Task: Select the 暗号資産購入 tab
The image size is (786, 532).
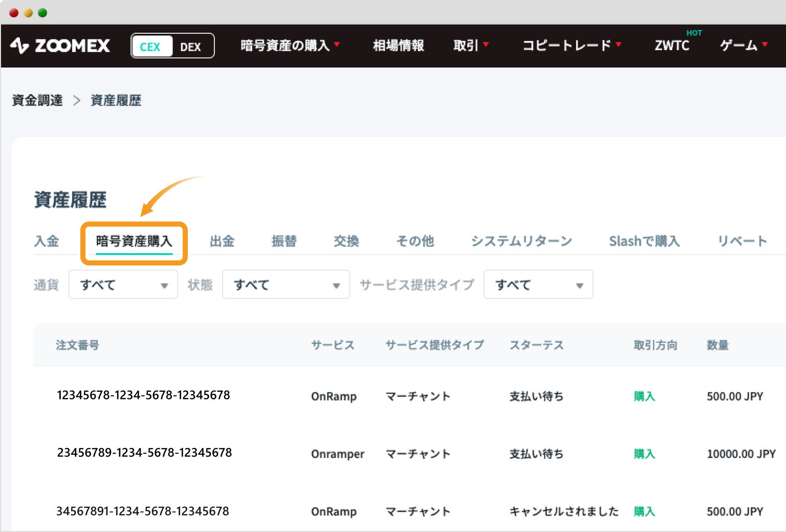Action: [134, 241]
